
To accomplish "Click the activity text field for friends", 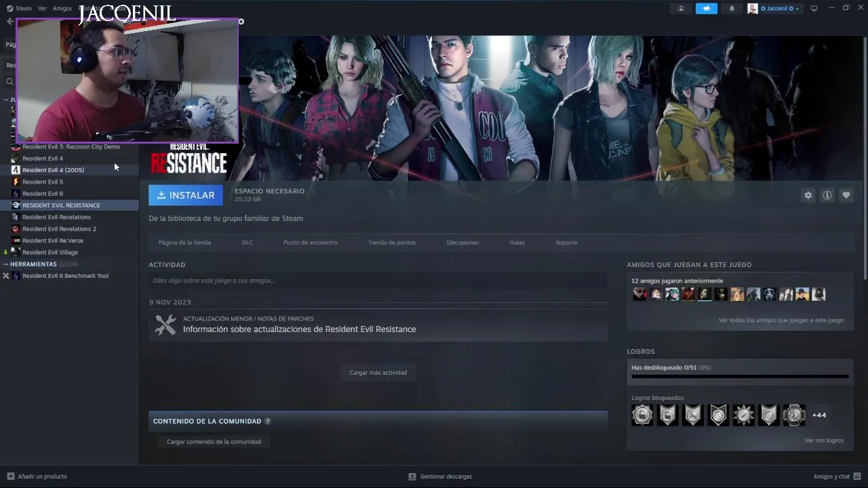I will (378, 281).
